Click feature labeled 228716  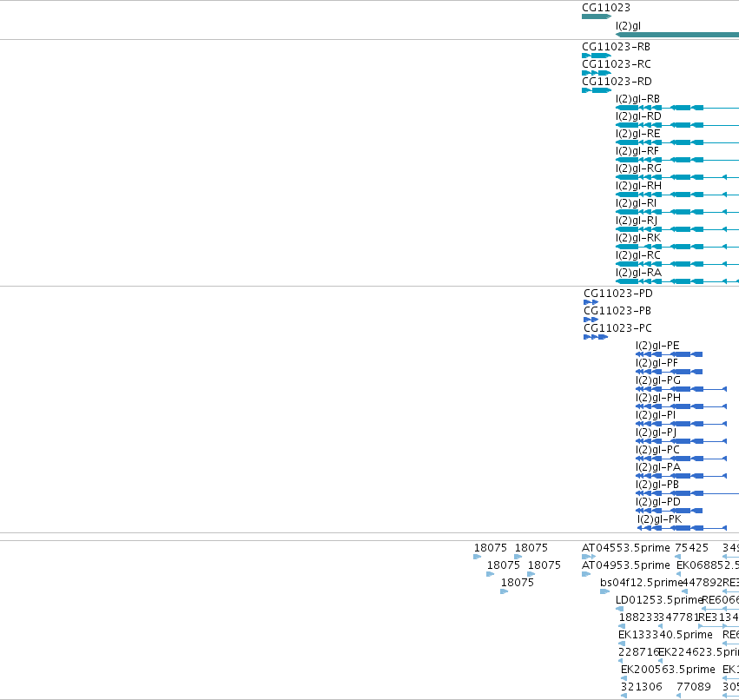coord(620,661)
